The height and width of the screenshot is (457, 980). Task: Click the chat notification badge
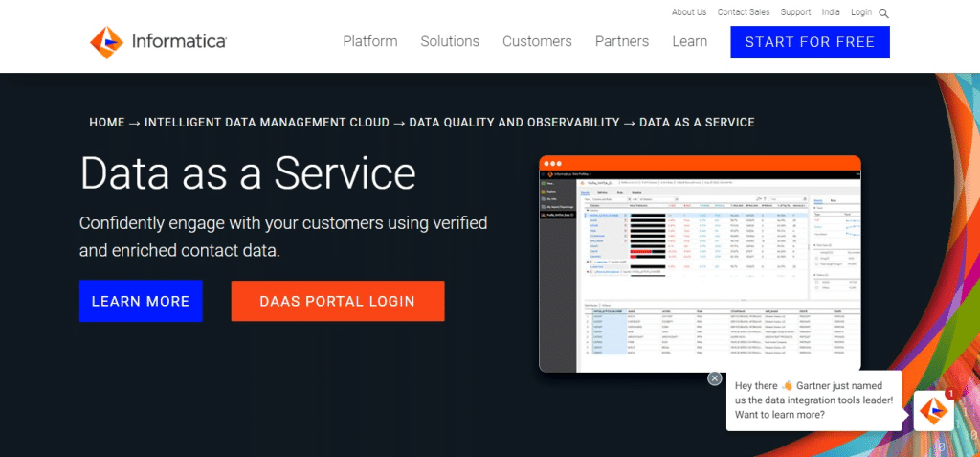click(x=949, y=394)
